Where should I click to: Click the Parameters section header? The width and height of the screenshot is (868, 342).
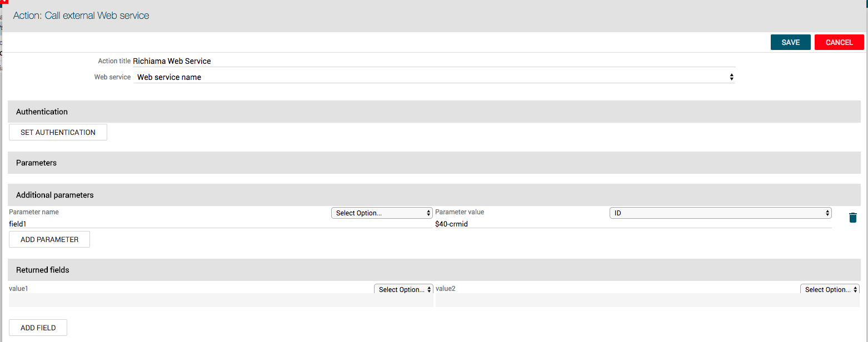click(434, 163)
